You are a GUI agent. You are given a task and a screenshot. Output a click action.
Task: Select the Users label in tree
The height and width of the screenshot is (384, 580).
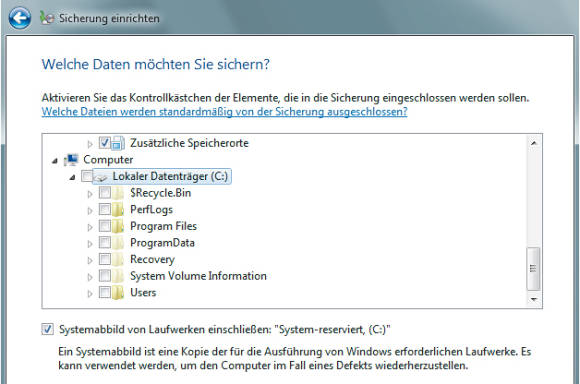(143, 293)
